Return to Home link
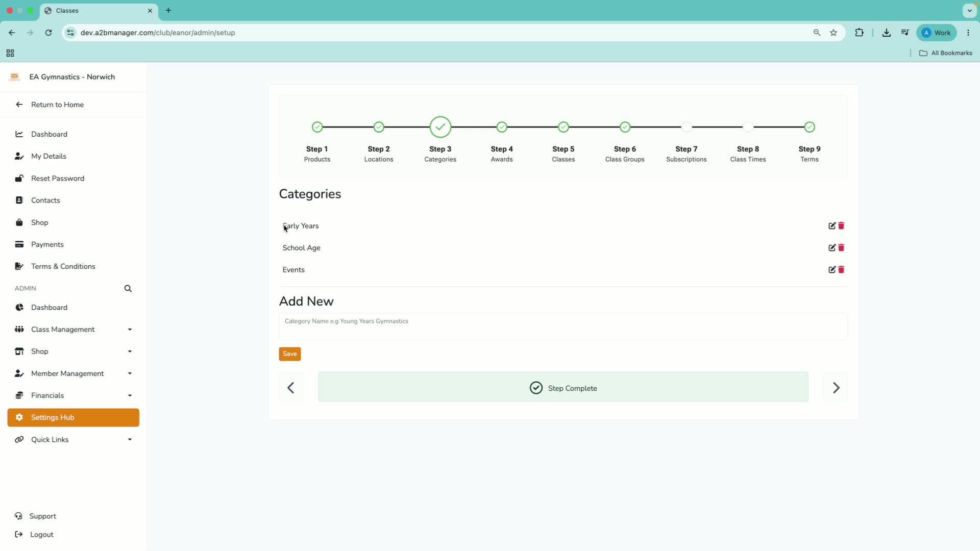 (x=57, y=105)
